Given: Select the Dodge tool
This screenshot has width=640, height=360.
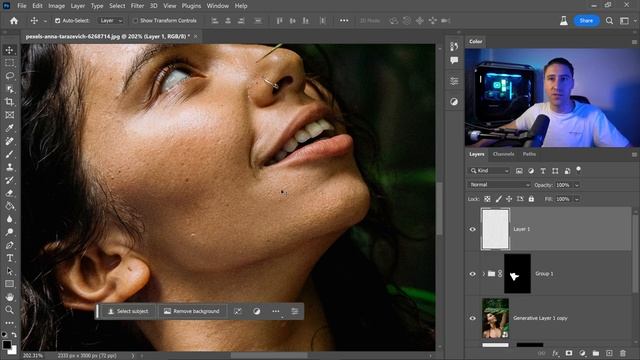Looking at the screenshot, I should pyautogui.click(x=9, y=232).
